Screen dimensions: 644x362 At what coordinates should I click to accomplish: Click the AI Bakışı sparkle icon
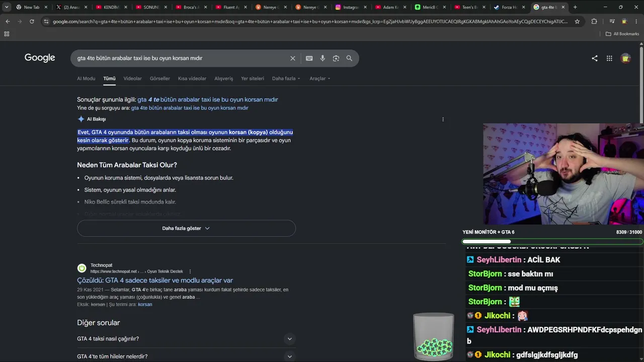[x=81, y=119]
